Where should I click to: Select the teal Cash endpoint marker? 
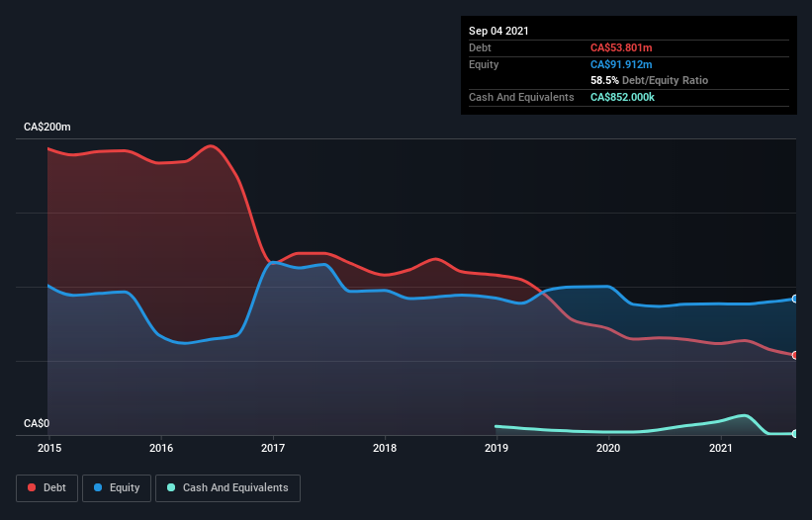pyautogui.click(x=795, y=434)
